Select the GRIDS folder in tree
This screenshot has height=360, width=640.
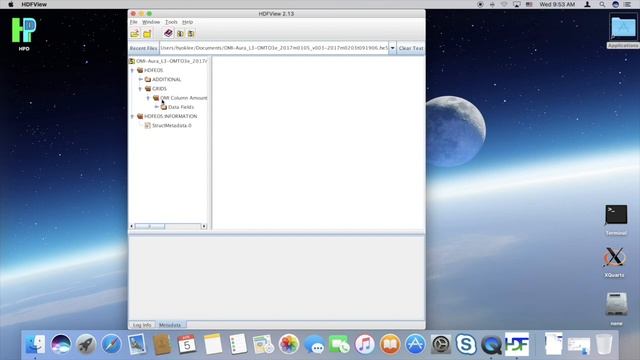click(159, 89)
